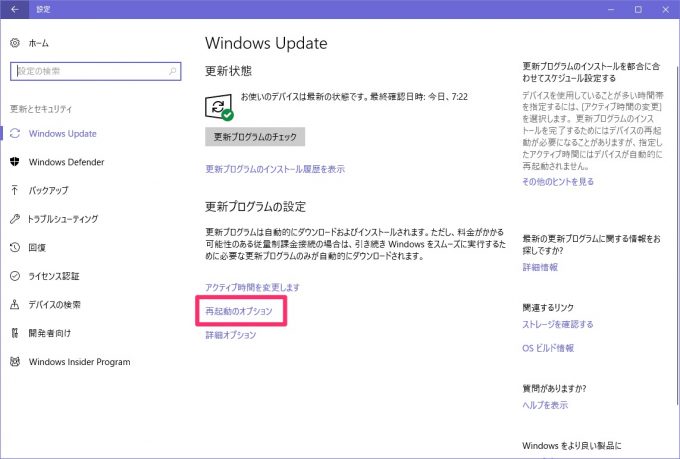The height and width of the screenshot is (459, 680).
Task: Click the back arrow in the title bar
Action: tap(15, 9)
